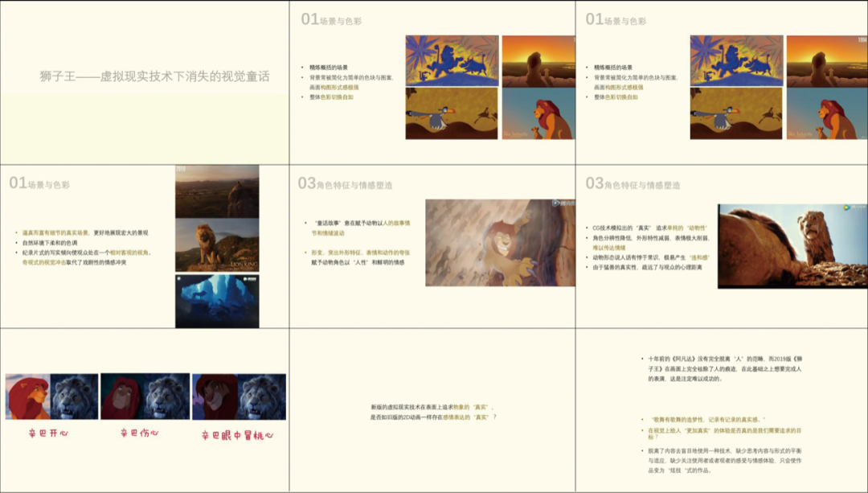868x493 pixels.
Task: Click the bullet starting “童话故事”旨在赋予动物
Action: (x=362, y=228)
